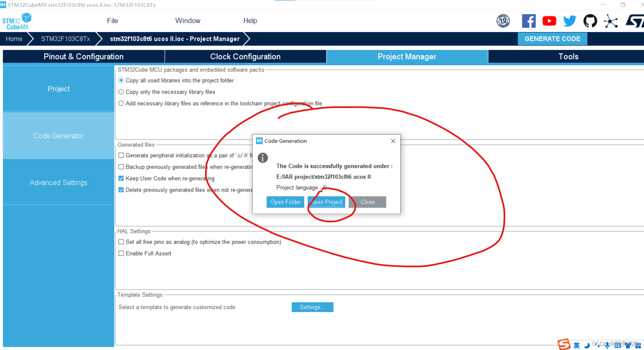Open the Twitter bird icon link
The width and height of the screenshot is (644, 350).
[570, 21]
